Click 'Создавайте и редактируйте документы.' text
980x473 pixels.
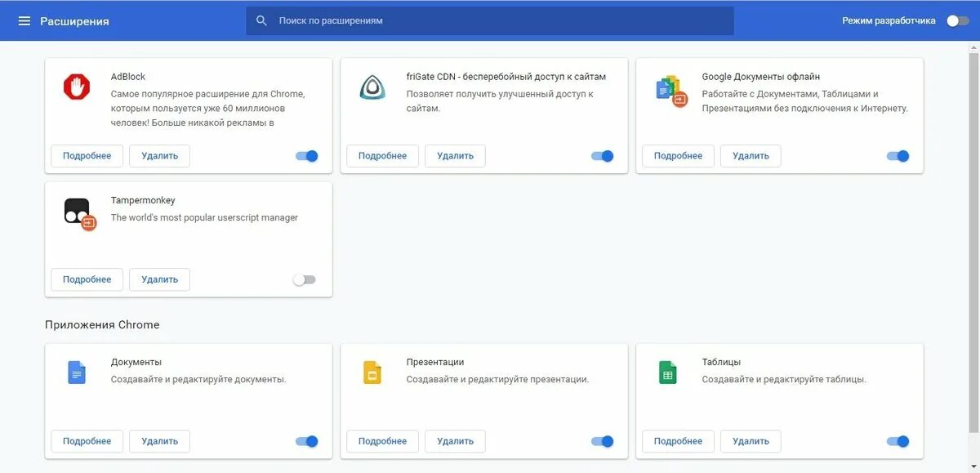click(198, 379)
